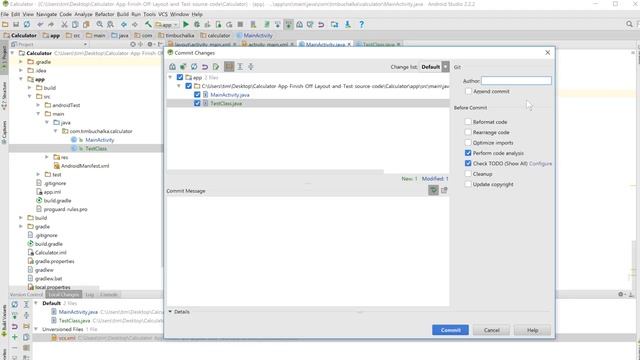Click Expand All icon in Commit dialog toolbar
This screenshot has width=640, height=360.
240,67
